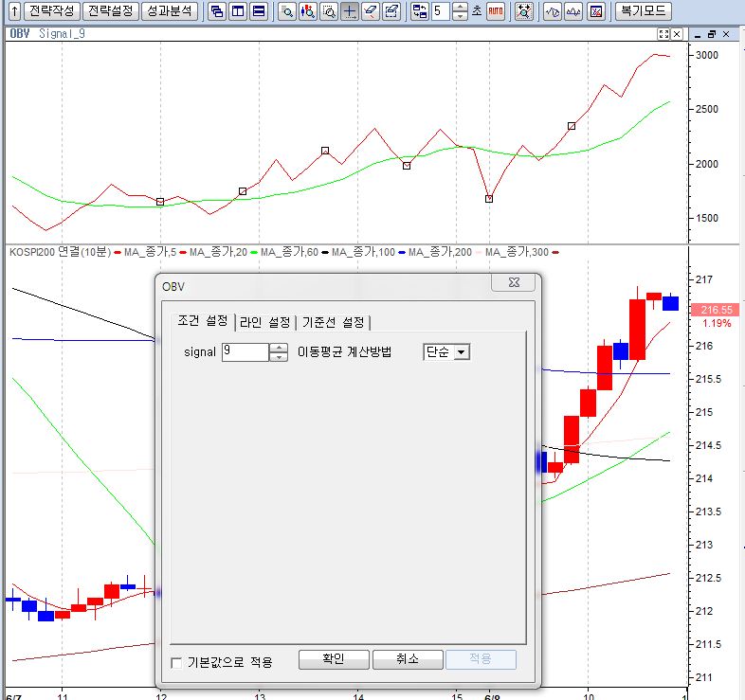Click the crosshair cursor tool in toolbar
The image size is (745, 700).
tap(350, 11)
